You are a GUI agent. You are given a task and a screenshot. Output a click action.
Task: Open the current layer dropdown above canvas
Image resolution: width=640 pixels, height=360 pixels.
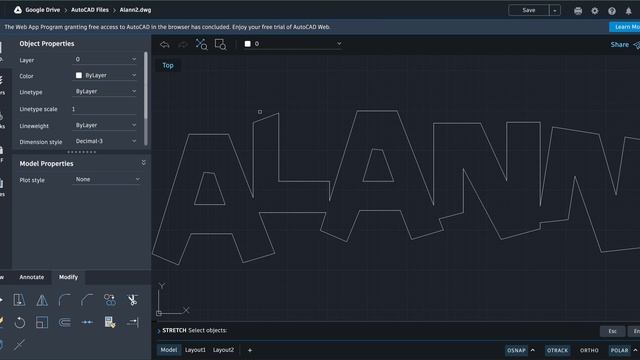[x=293, y=44]
